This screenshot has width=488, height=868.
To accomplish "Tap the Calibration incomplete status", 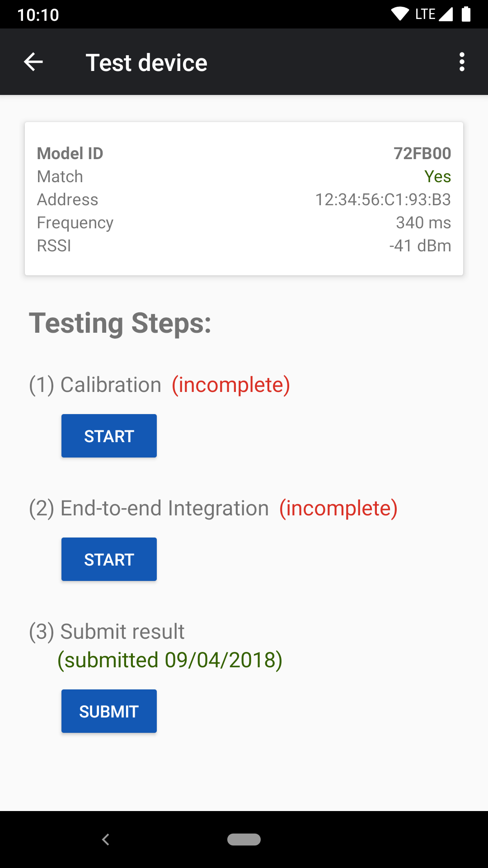I will point(231,385).
